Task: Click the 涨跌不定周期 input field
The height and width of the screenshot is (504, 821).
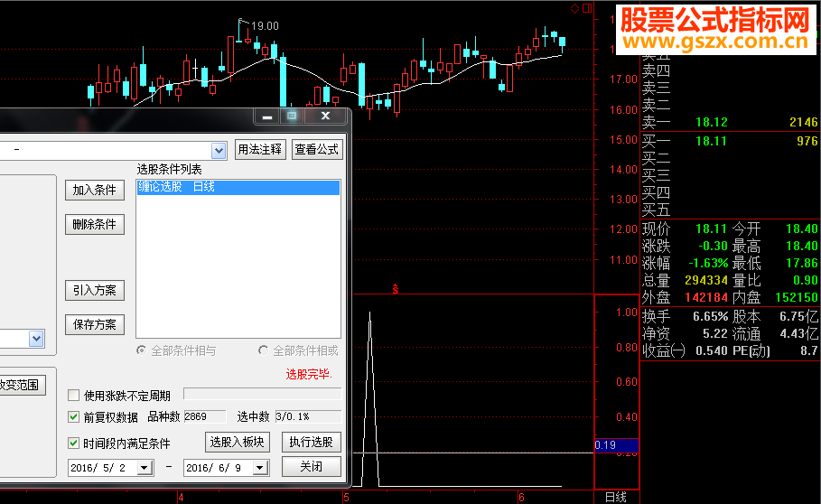Action: tap(262, 394)
